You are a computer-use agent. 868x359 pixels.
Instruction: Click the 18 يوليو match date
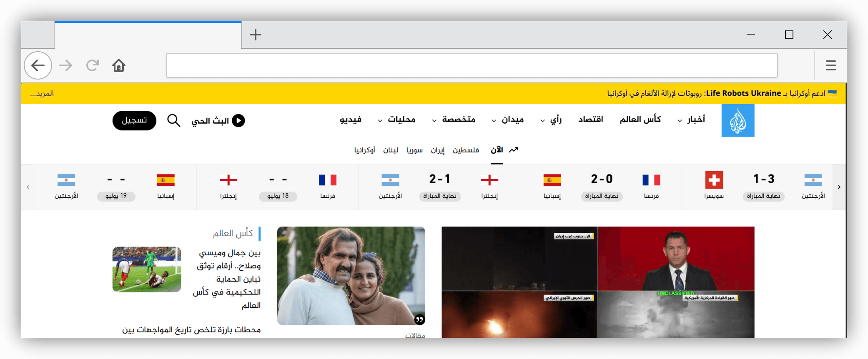click(278, 196)
